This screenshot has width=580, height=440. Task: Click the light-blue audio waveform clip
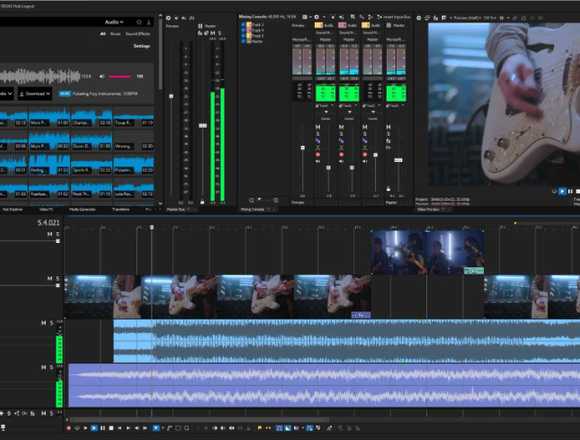346,341
